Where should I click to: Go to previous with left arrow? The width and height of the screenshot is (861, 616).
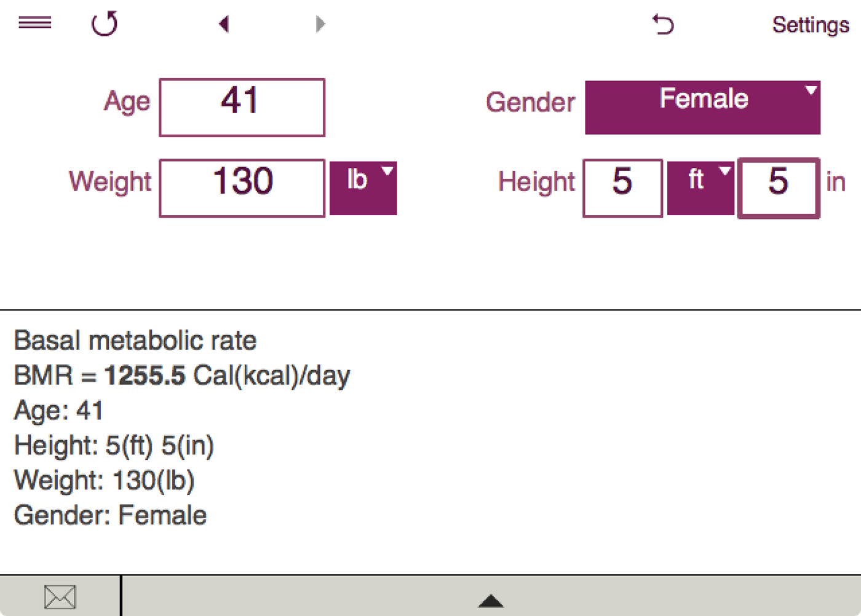224,24
